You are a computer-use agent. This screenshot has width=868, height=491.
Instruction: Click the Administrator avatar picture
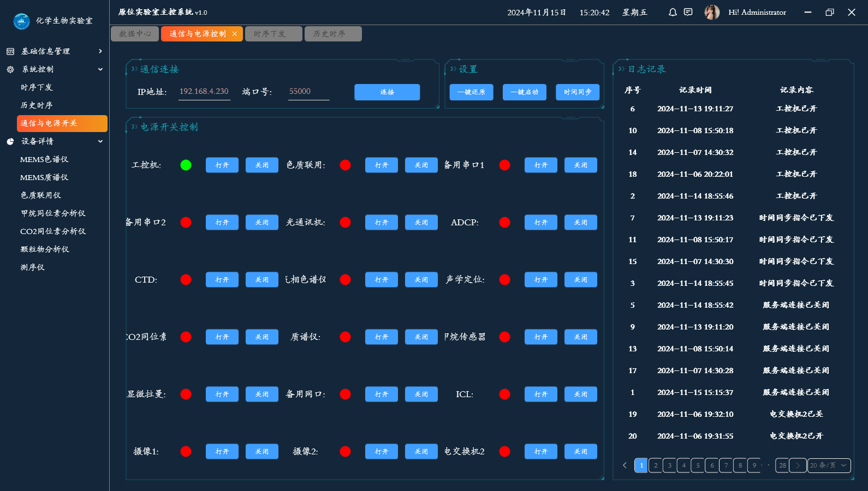coord(712,12)
